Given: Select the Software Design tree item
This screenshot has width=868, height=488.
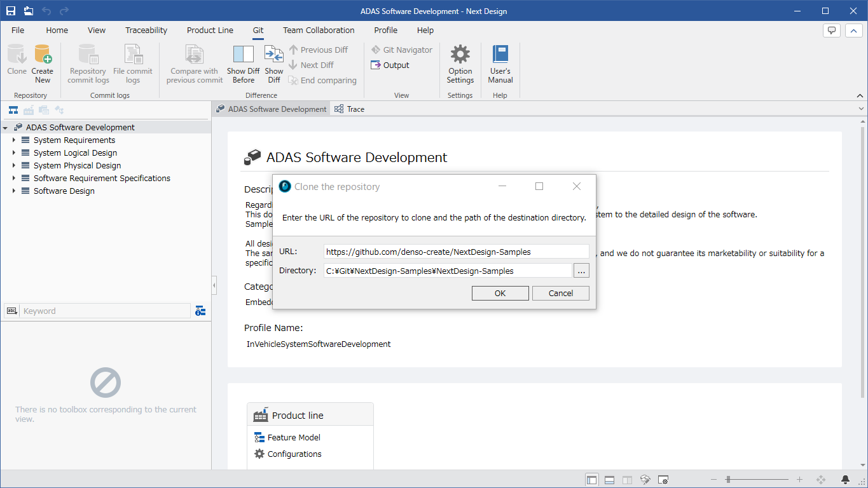Looking at the screenshot, I should (64, 191).
